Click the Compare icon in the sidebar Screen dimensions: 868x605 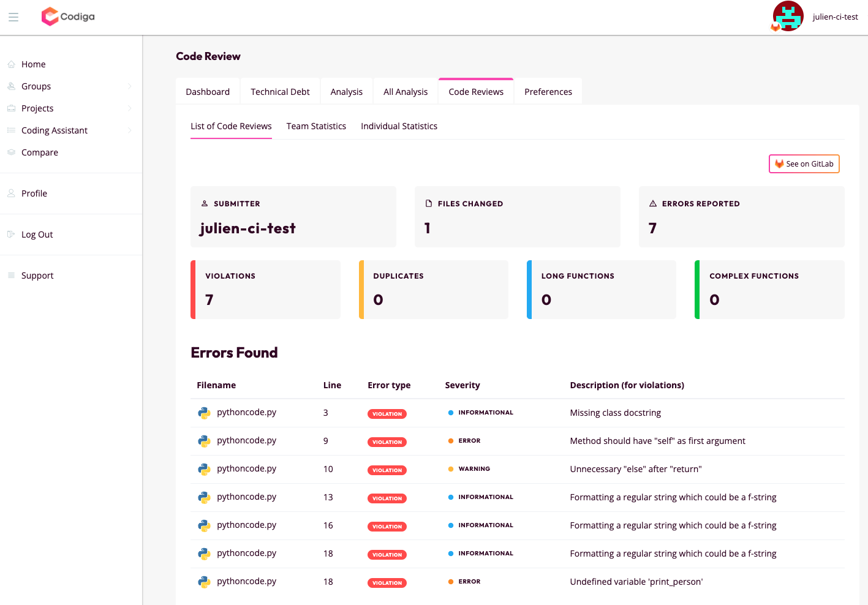(11, 152)
